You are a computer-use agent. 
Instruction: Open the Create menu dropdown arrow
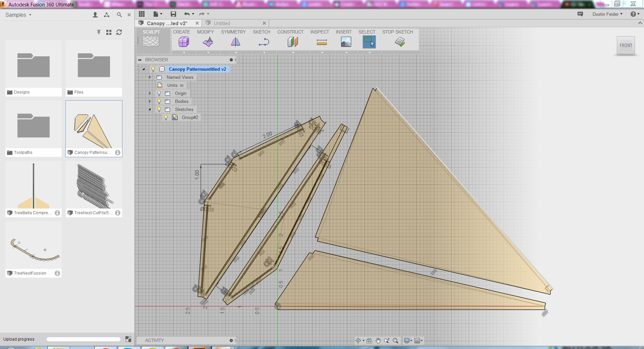tap(184, 53)
